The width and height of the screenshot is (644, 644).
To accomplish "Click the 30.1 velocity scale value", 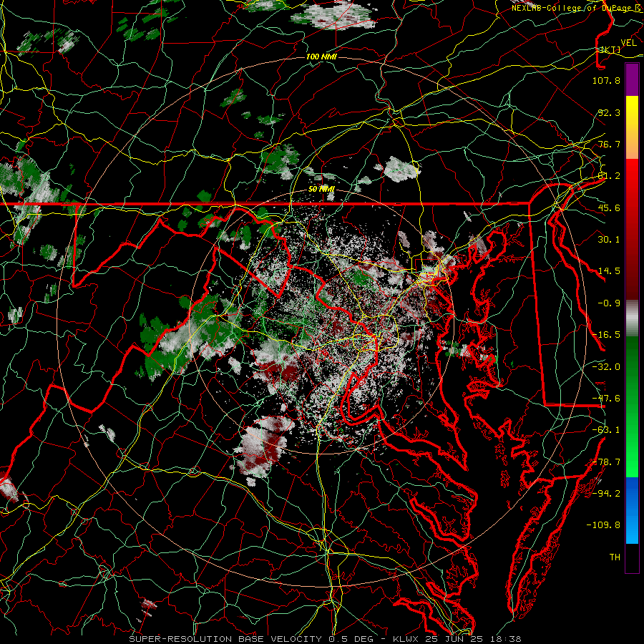I will click(x=609, y=240).
